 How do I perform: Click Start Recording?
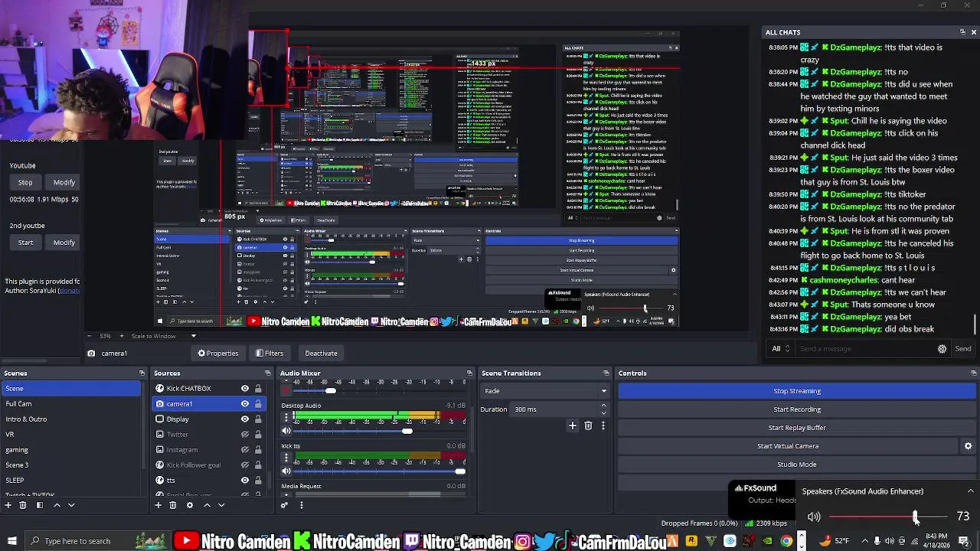797,409
